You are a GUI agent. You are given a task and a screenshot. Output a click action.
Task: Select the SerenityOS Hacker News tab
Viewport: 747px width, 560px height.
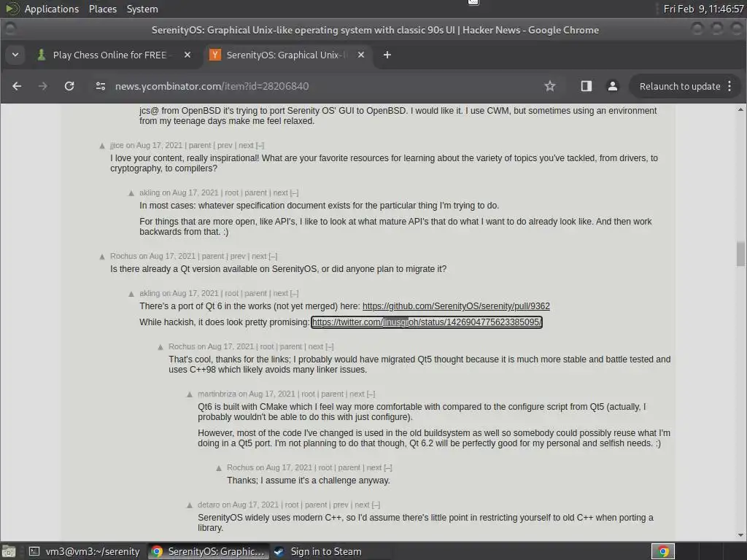point(288,55)
